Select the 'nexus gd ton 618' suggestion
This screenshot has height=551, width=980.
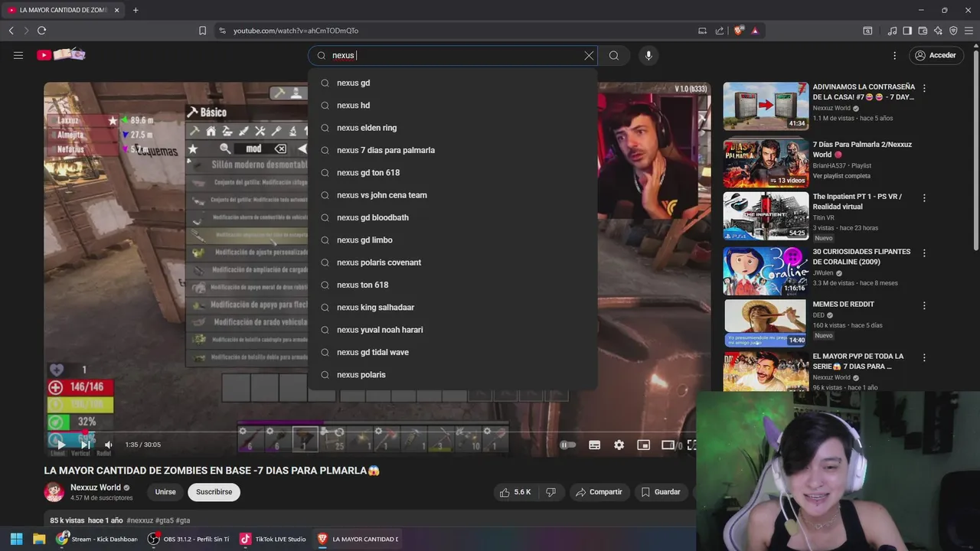[452, 172]
